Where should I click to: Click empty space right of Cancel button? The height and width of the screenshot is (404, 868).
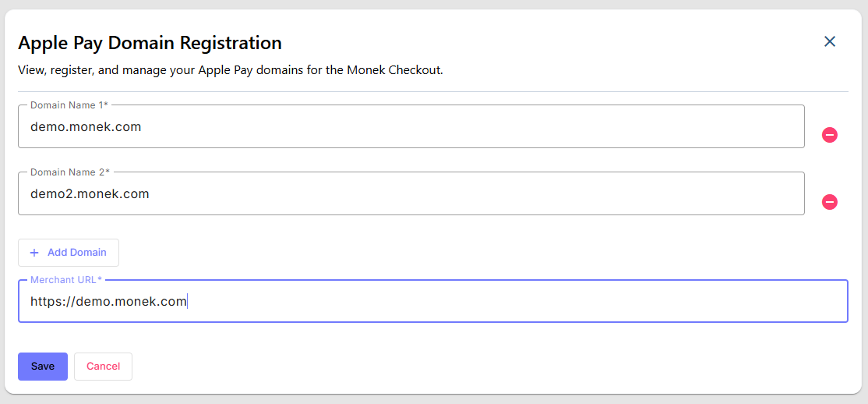click(x=468, y=367)
